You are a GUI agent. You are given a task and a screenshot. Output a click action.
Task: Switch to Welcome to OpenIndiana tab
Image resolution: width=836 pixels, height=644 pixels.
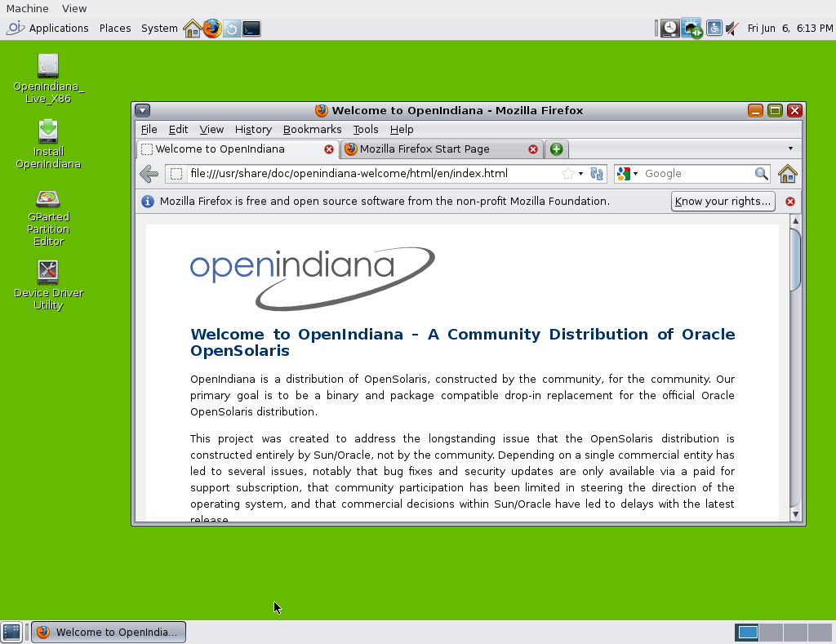[238, 149]
